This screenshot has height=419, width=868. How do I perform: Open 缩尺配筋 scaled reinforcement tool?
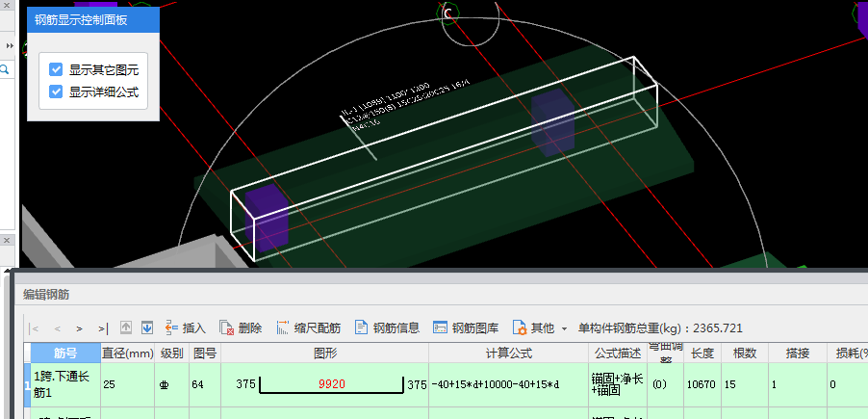[x=308, y=328]
